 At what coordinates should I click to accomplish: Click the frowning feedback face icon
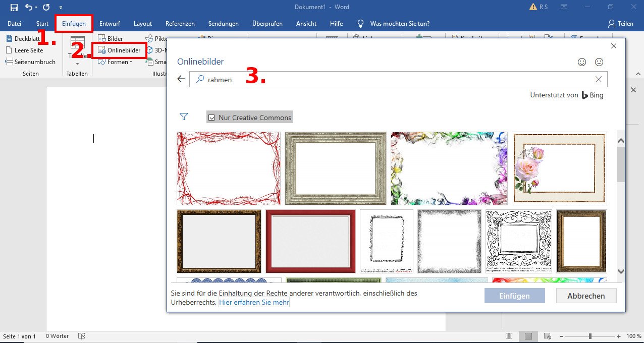click(599, 62)
